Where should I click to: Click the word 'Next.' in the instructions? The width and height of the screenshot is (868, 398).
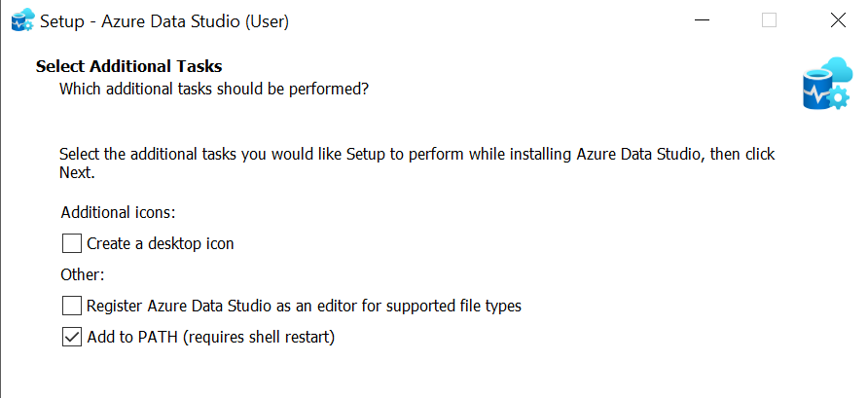coord(77,173)
